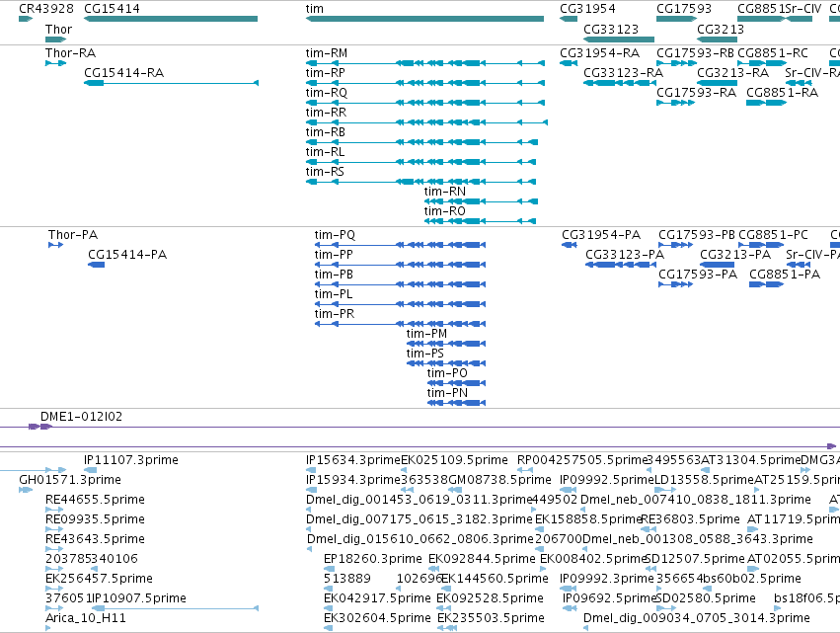
Task: Click the Thor-RA transcript label
Action: coord(71,53)
